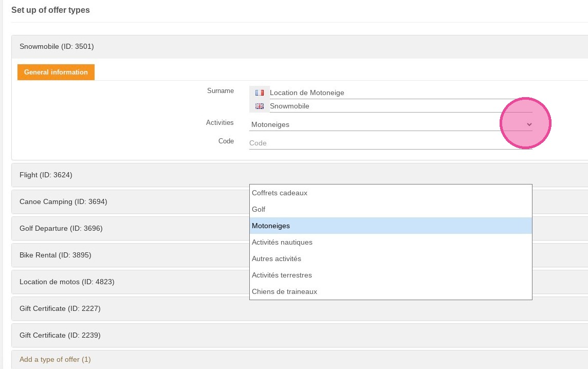
Task: Click the Surname label
Action: point(220,91)
